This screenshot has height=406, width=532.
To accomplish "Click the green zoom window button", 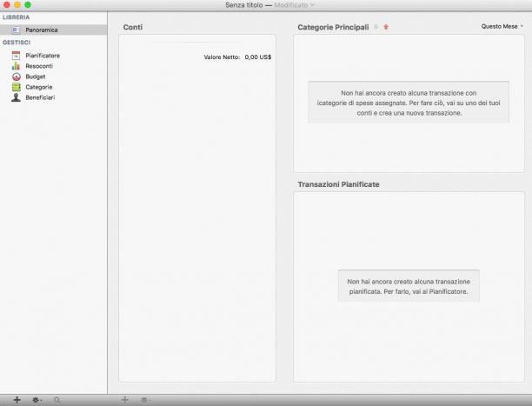I will coord(28,4).
